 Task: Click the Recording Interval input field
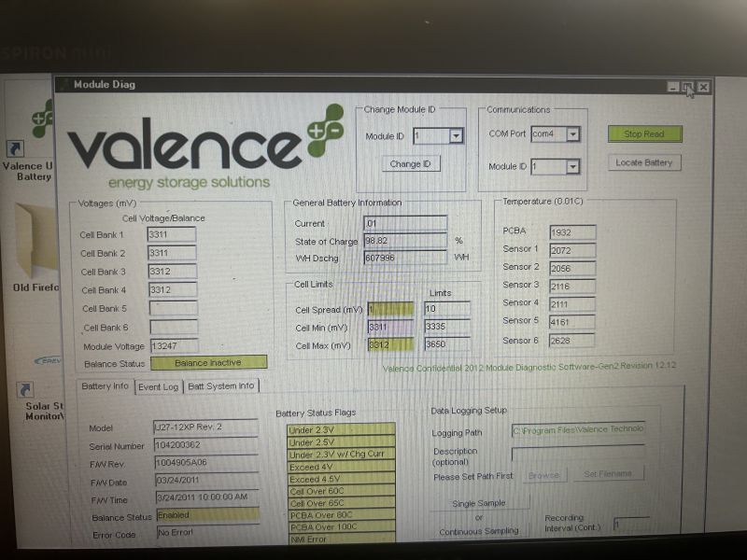pos(631,524)
